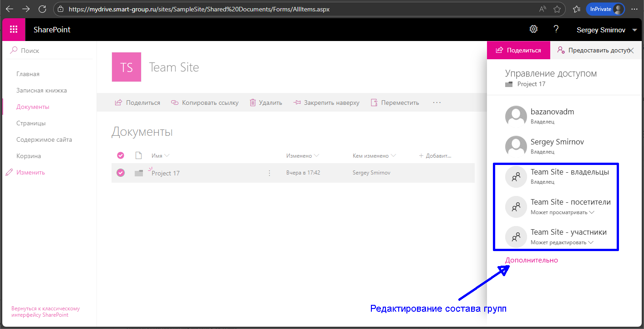The height and width of the screenshot is (329, 644).
Task: Click the Team Site TS logo
Action: click(x=126, y=67)
